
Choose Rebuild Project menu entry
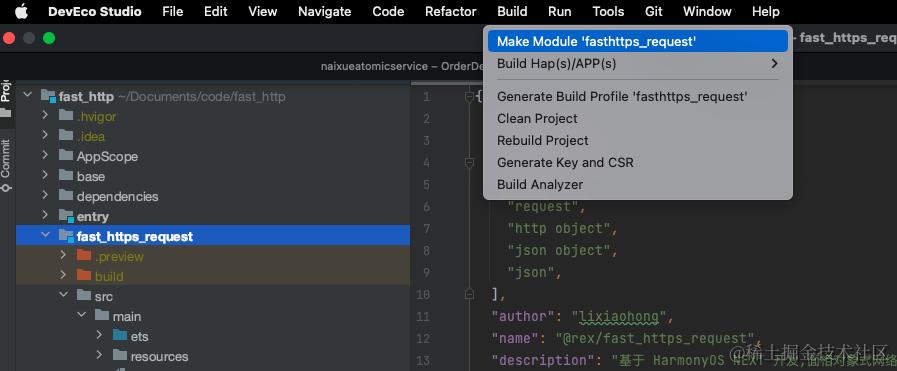(x=542, y=140)
